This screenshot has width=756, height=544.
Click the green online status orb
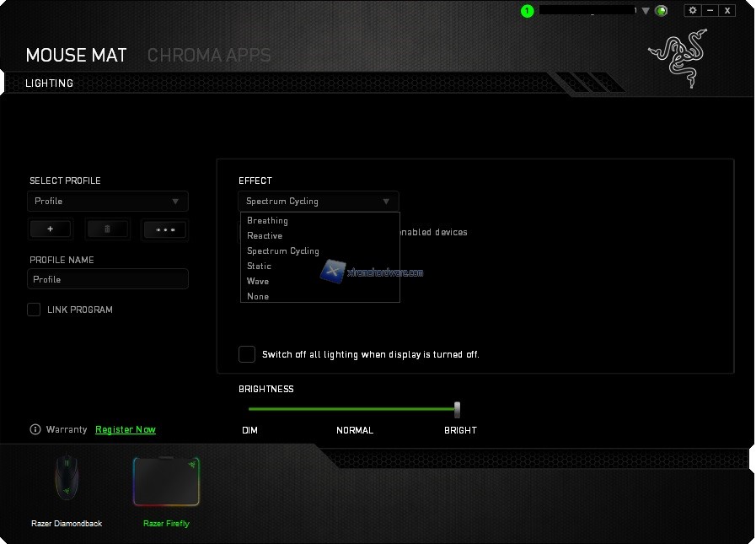[662, 11]
